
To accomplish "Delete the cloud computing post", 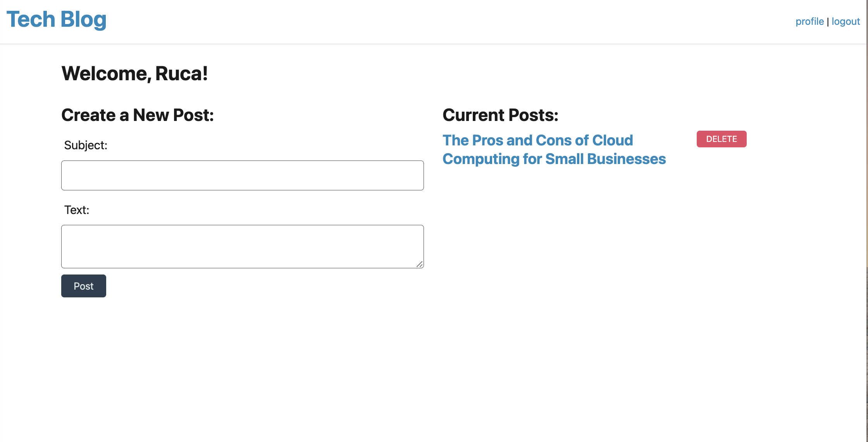I will coord(722,139).
